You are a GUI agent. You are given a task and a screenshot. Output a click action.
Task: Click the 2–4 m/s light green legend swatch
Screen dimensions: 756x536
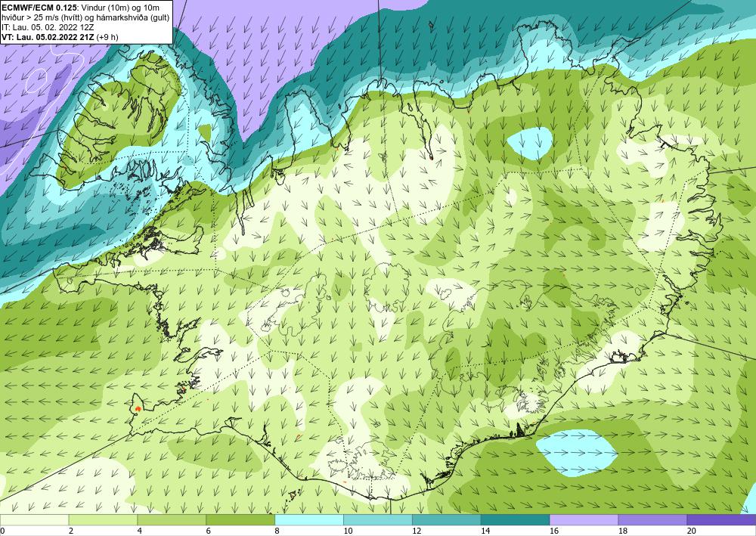[103, 520]
